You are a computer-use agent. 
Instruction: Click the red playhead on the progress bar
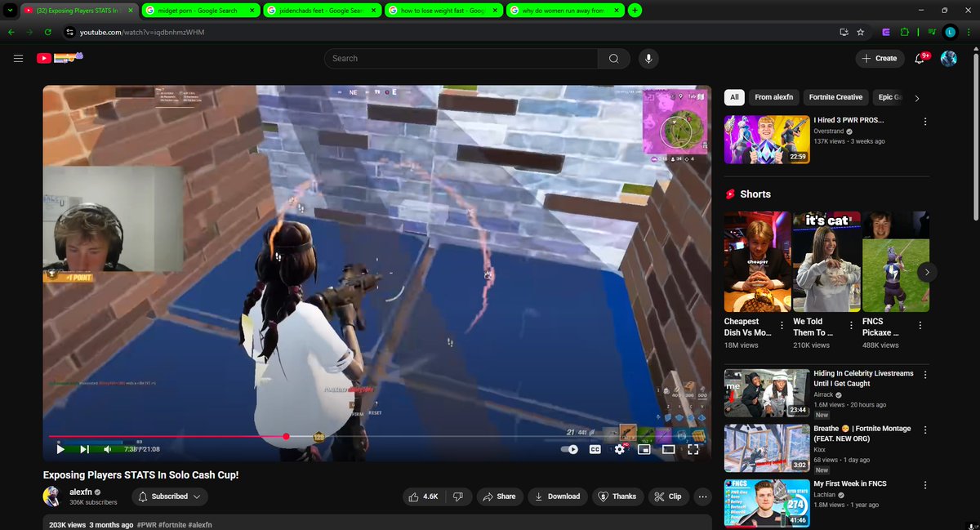point(286,437)
